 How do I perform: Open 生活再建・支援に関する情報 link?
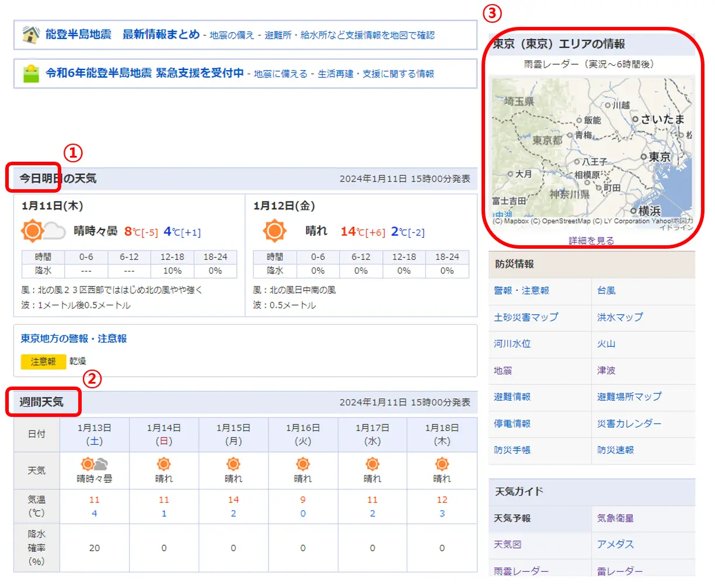click(376, 74)
